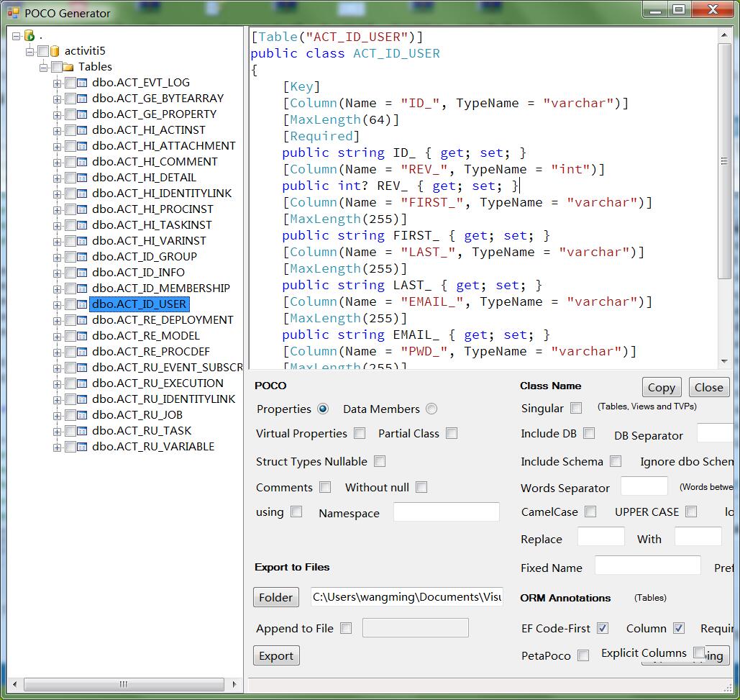Click the Export button
This screenshot has width=740, height=700.
point(276,655)
